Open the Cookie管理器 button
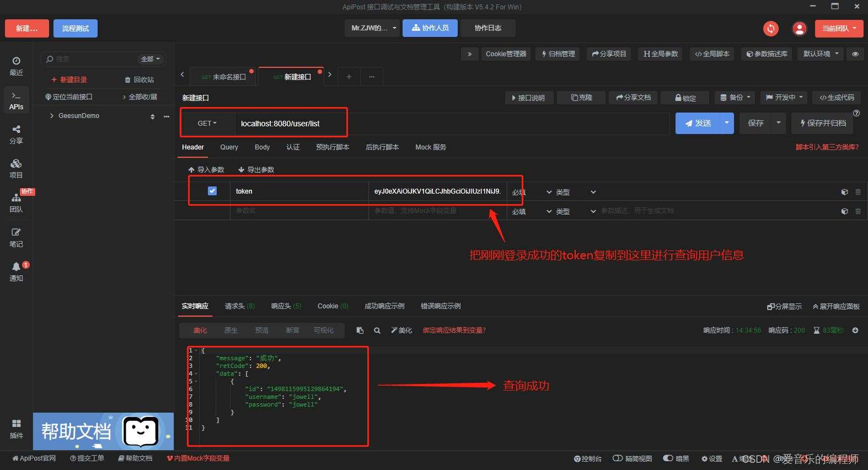 click(506, 54)
